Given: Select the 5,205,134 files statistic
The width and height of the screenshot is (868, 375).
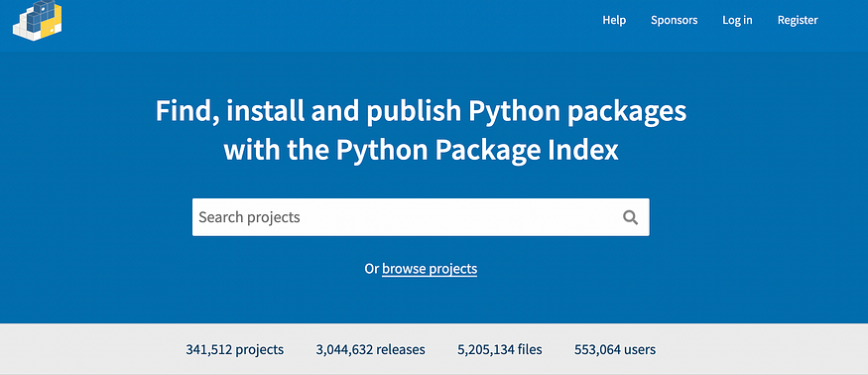Looking at the screenshot, I should [x=500, y=349].
